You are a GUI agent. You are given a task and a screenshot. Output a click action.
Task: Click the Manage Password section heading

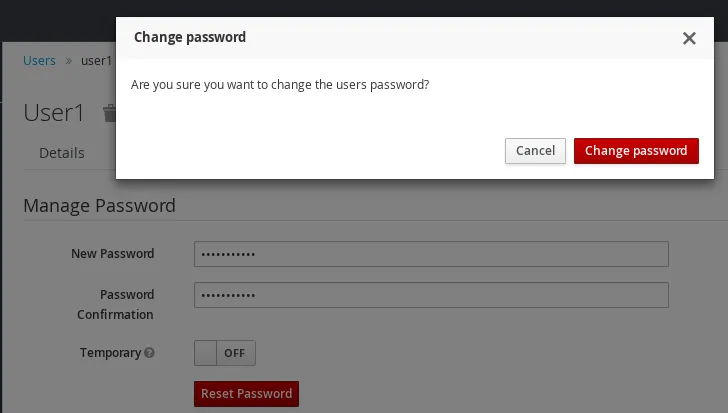tap(99, 206)
